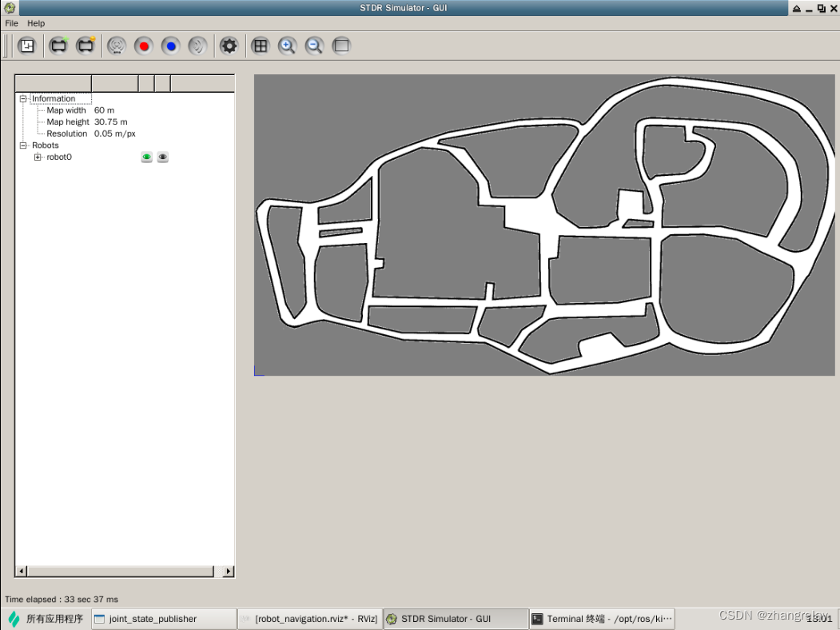Open Terminal window from taskbar
840x630 pixels.
[x=603, y=619]
